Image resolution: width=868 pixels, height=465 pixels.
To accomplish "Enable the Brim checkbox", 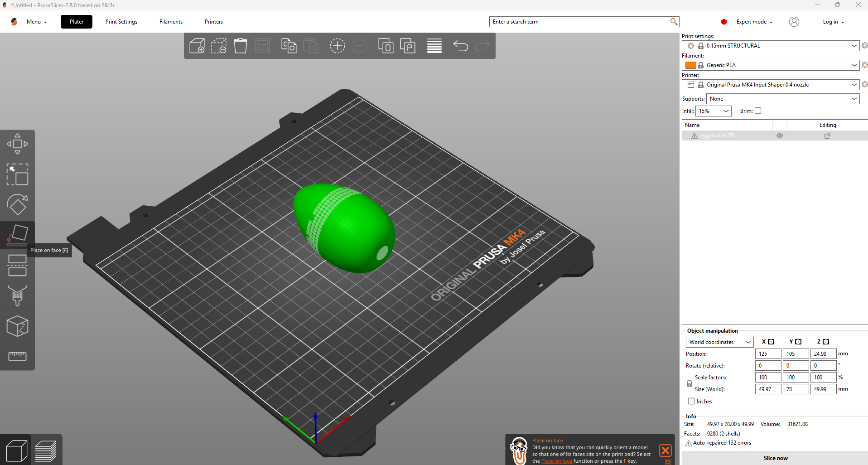I will (x=758, y=111).
